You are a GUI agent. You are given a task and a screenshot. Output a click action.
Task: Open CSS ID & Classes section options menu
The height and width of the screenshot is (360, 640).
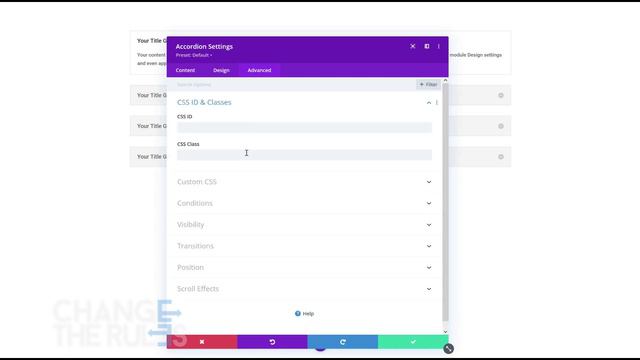click(437, 102)
